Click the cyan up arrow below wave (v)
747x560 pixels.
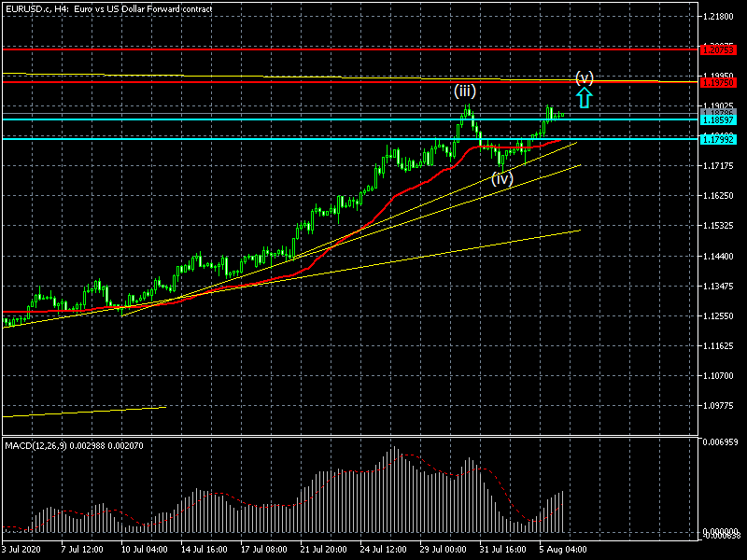point(584,98)
